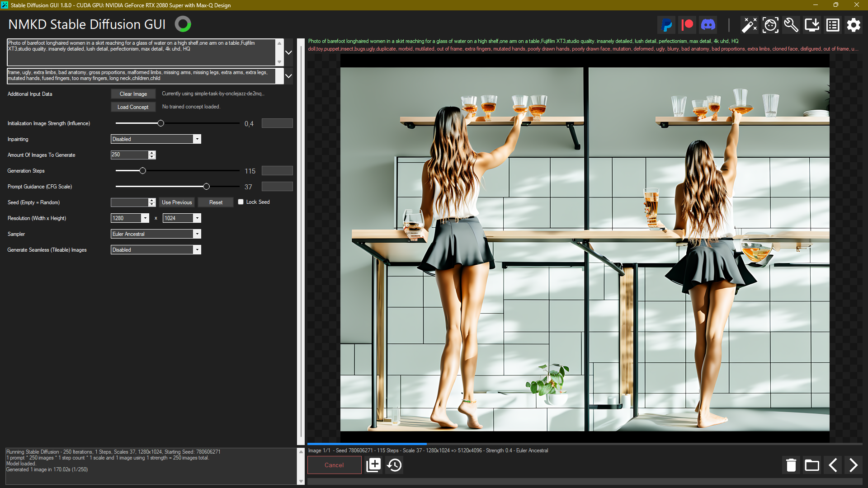The height and width of the screenshot is (488, 868).
Task: Enable the Lock Seed checkbox
Action: (x=241, y=202)
